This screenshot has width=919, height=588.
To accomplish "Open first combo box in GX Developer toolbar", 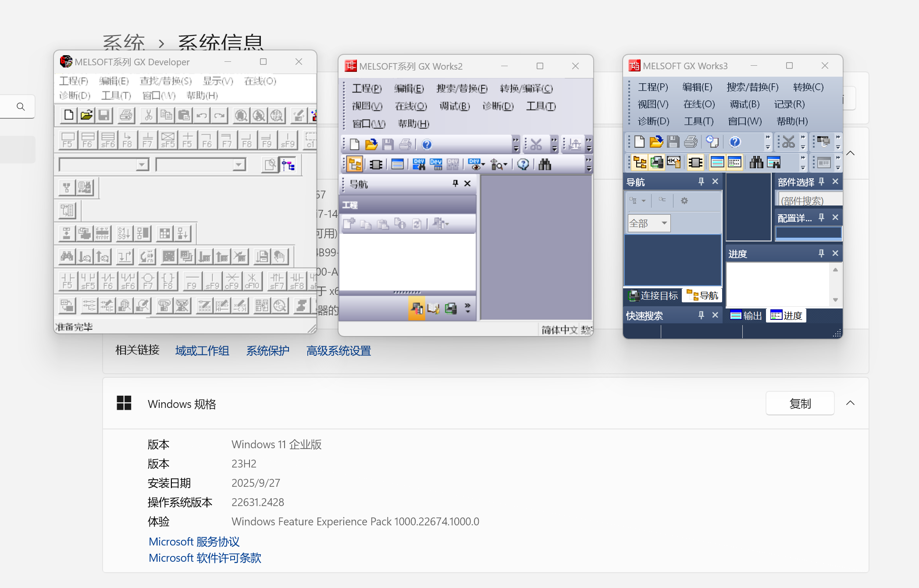I will pyautogui.click(x=142, y=165).
